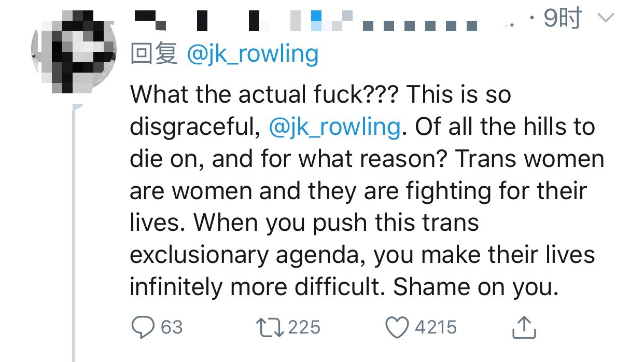Open the pixelated profile avatar

(73, 52)
